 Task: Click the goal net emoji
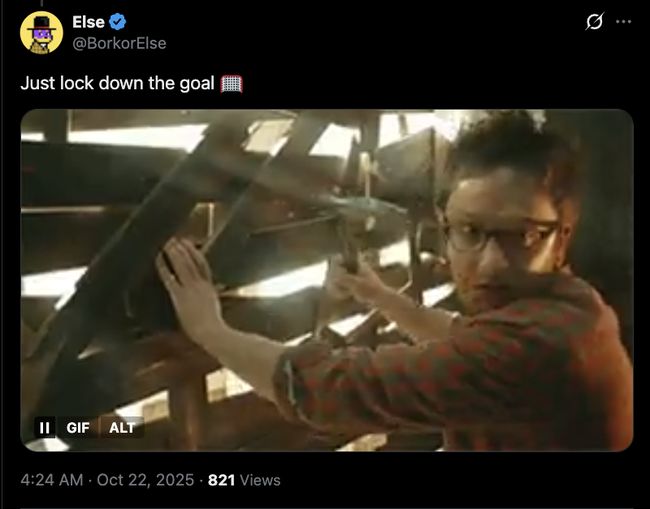[231, 84]
